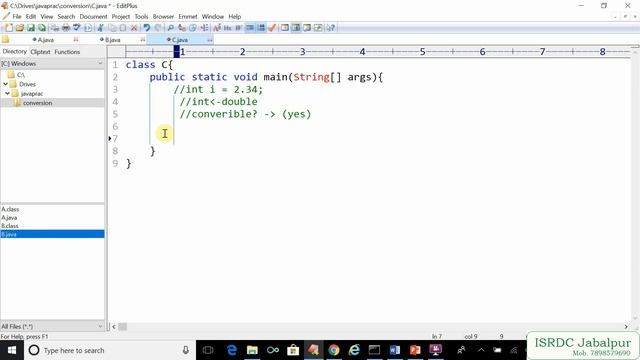The width and height of the screenshot is (640, 360).
Task: Select A.java in the file list
Action: (9, 218)
